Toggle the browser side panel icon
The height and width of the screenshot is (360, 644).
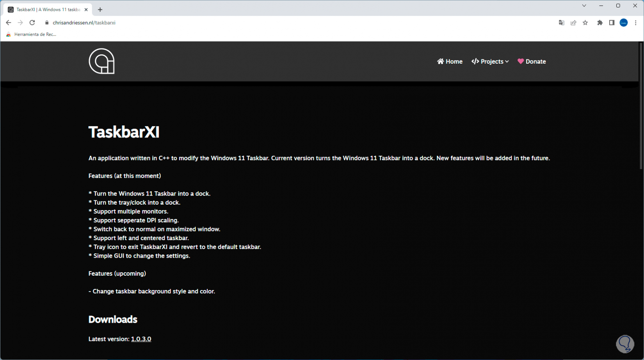pyautogui.click(x=612, y=23)
